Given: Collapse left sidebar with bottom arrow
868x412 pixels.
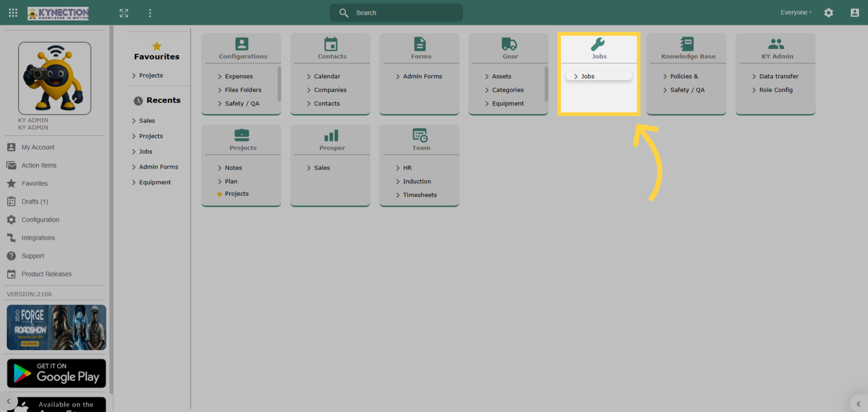Looking at the screenshot, I should pos(9,401).
